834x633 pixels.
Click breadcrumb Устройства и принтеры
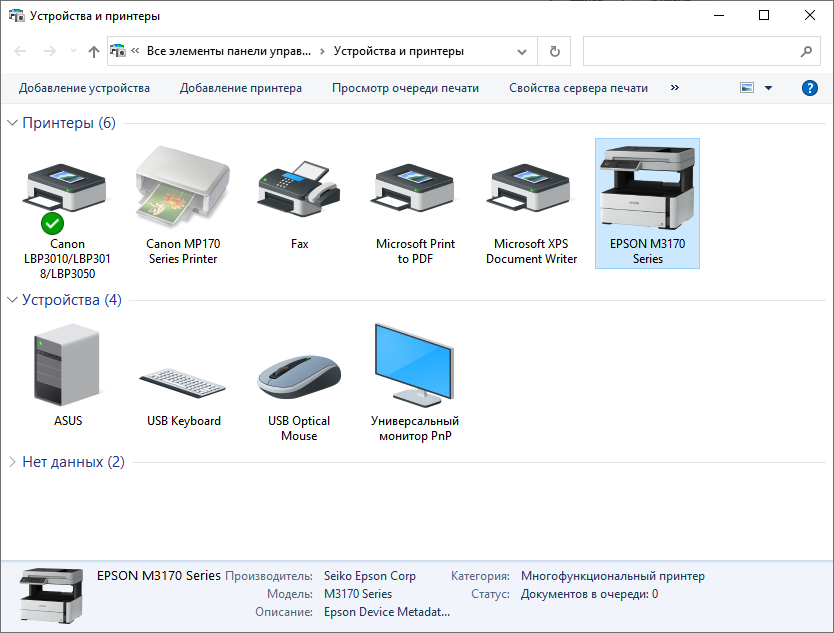398,51
